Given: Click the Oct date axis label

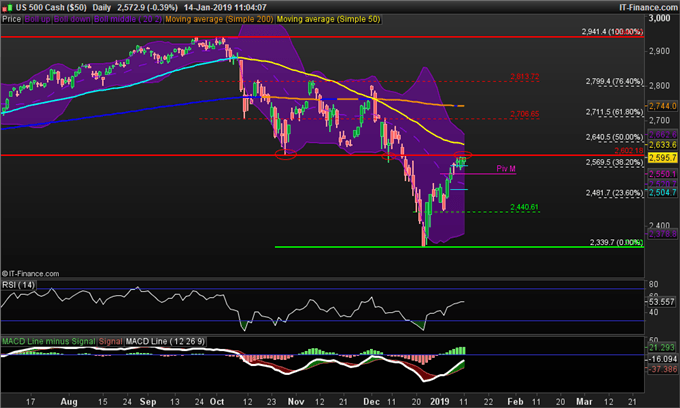Looking at the screenshot, I should 217,401.
